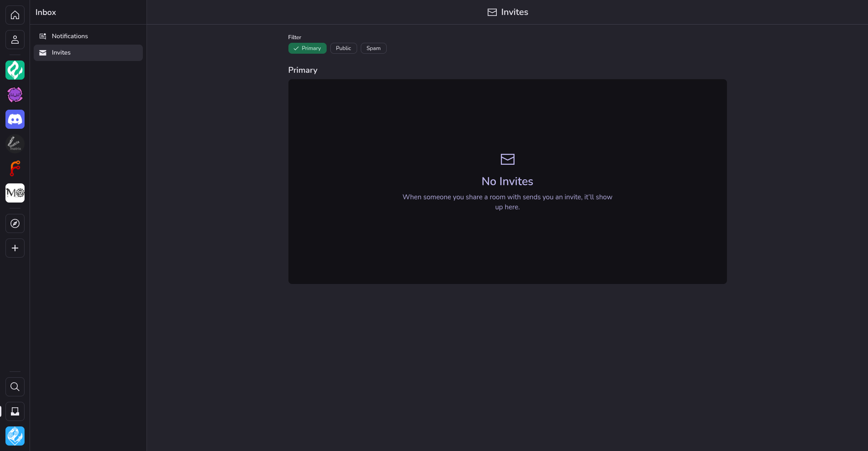Enable the Spam filter
This screenshot has width=868, height=451.
pos(373,48)
